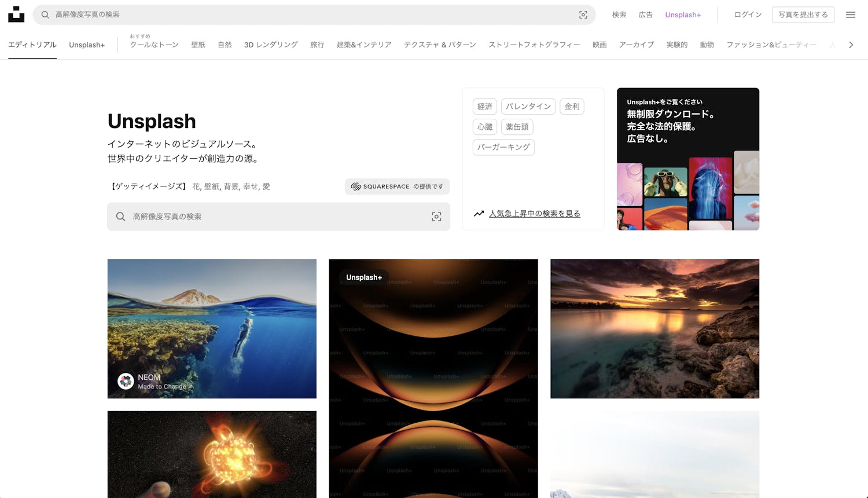Select the バレンタイン trending tag

(528, 107)
